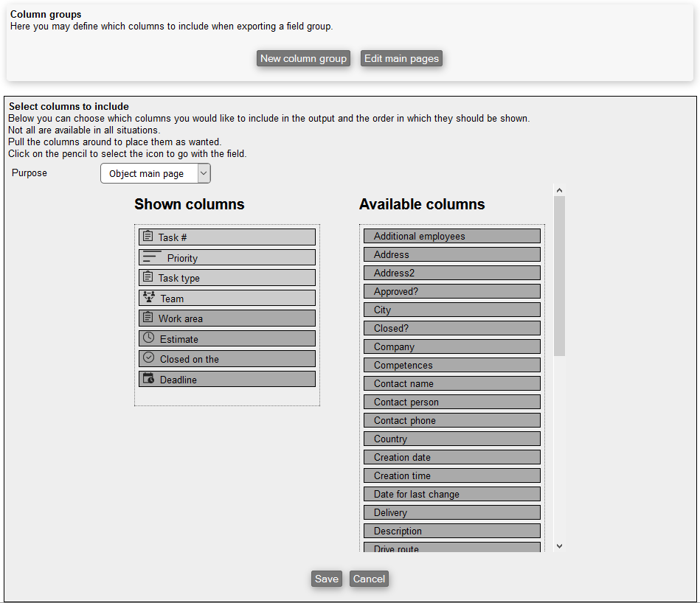Viewport: 700px width, 603px height.
Task: Click the scrollbar up arrow
Action: click(x=559, y=190)
